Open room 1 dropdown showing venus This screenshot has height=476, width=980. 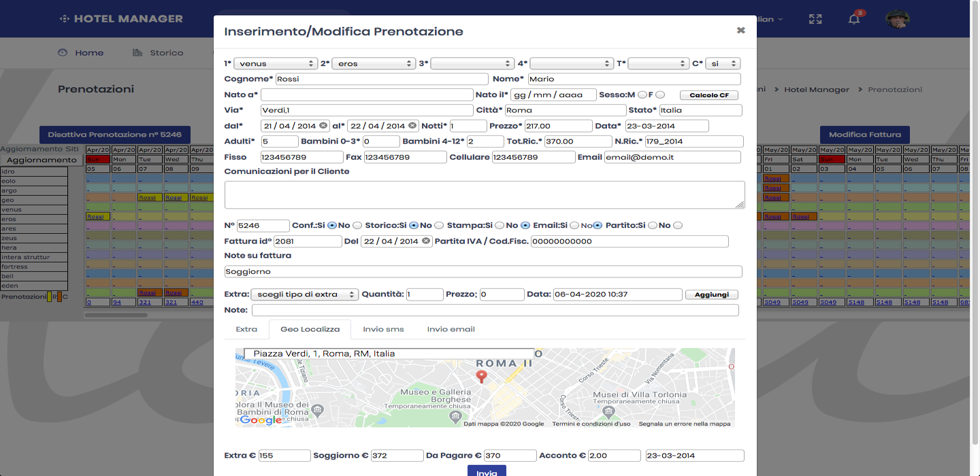point(276,63)
